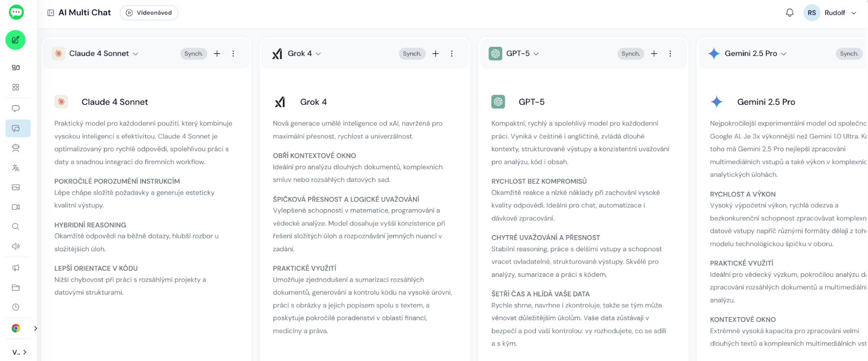This screenshot has height=361, width=868.
Task: Add a column with Claude 4 Sonnet plus
Action: (217, 53)
